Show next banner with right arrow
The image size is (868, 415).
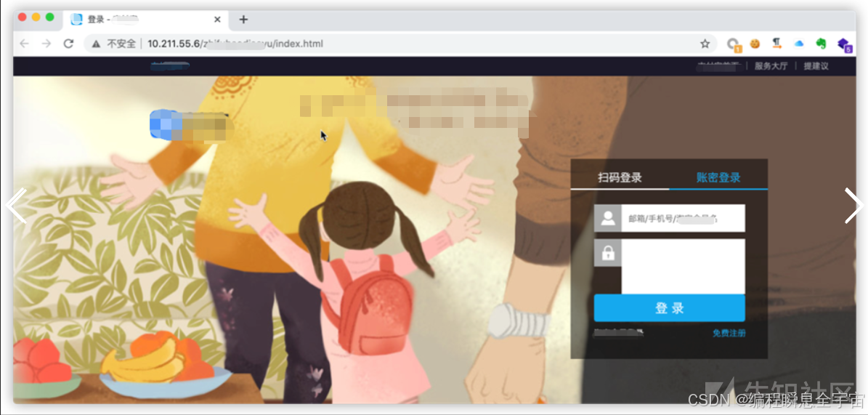tap(853, 206)
